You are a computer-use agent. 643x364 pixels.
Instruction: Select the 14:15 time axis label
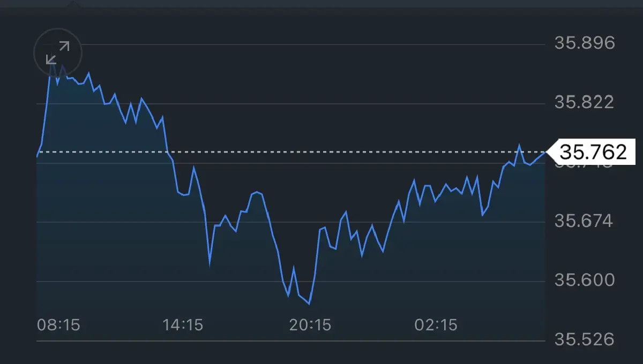coord(182,324)
